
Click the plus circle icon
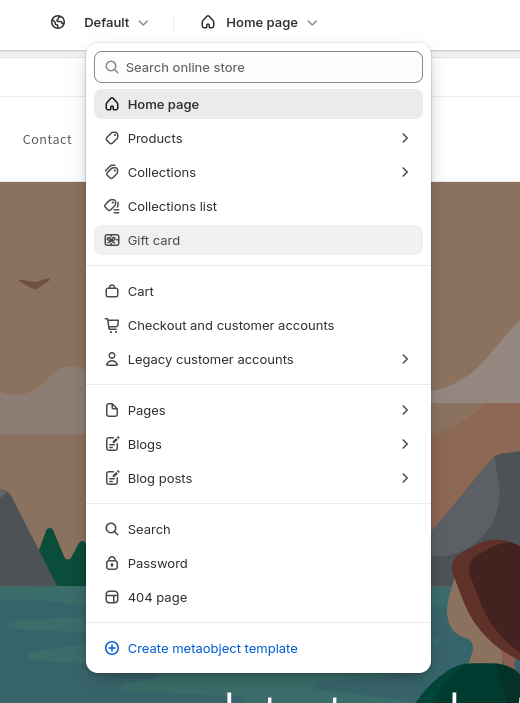point(112,648)
